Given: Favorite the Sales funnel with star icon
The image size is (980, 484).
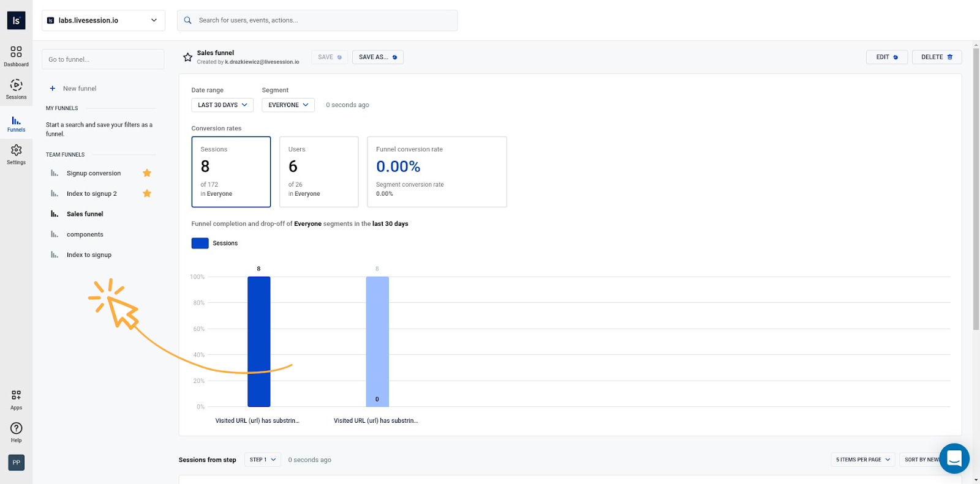Looking at the screenshot, I should coord(187,57).
